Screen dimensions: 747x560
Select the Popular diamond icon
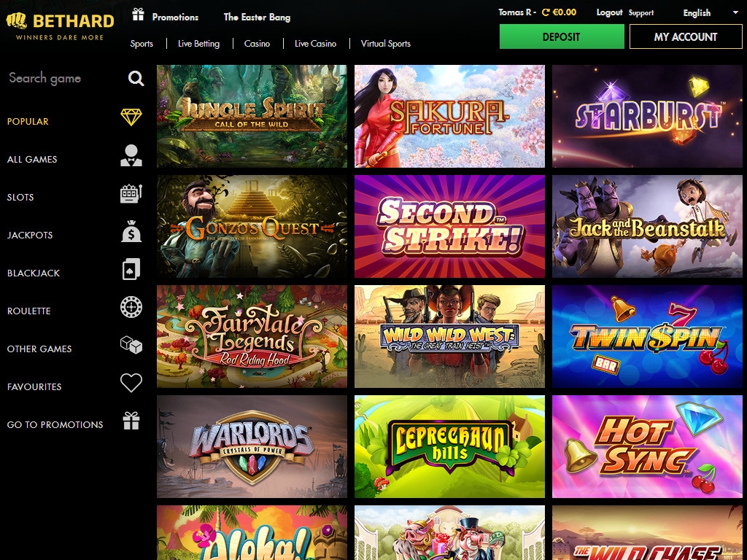pos(131,117)
